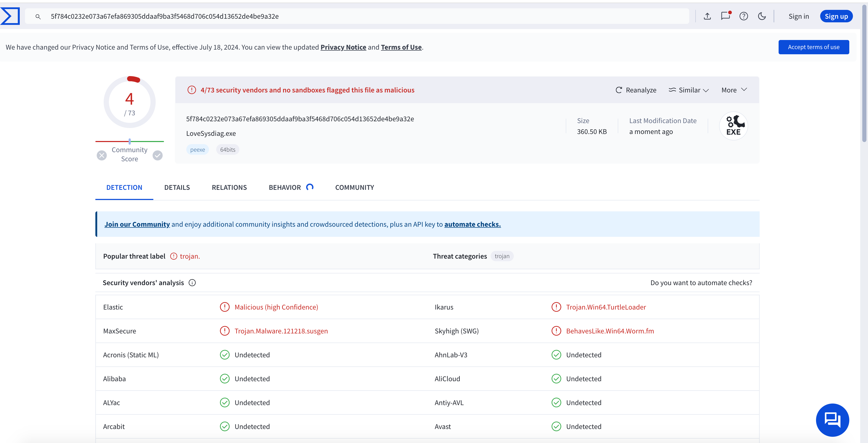Open the RELATIONS tab
868x443 pixels.
coord(229,187)
